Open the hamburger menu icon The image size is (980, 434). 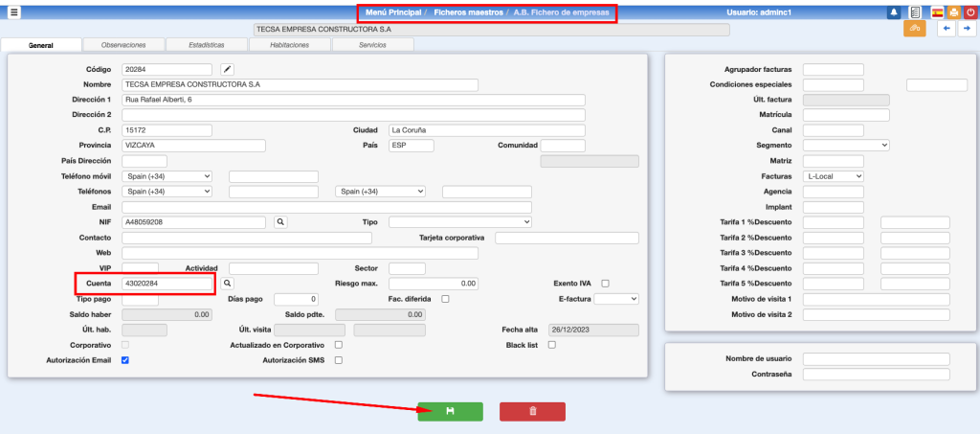14,12
